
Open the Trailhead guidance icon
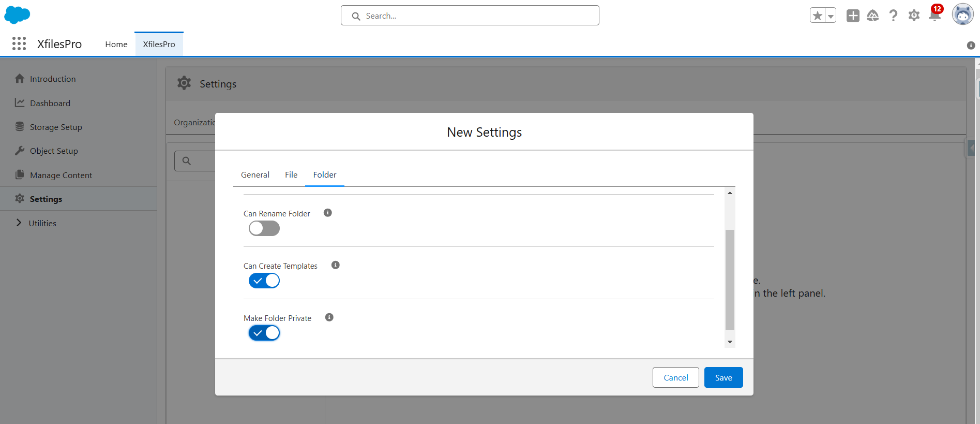tap(873, 16)
